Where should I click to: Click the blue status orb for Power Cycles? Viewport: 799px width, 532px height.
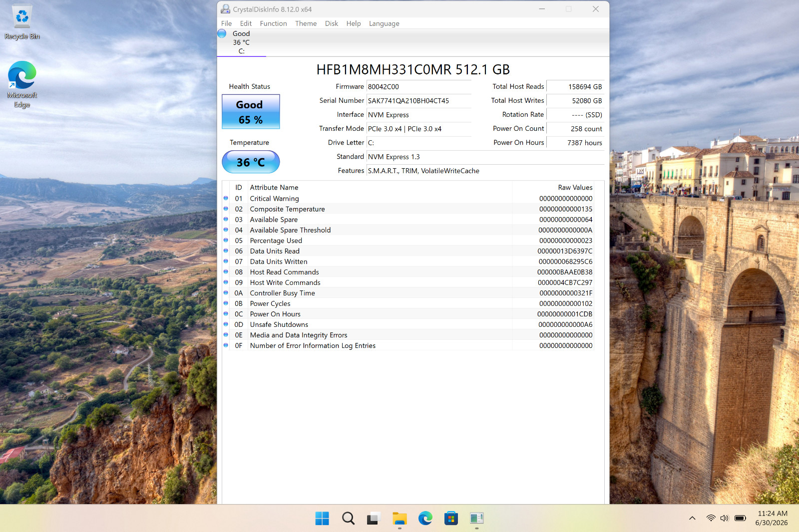point(226,303)
